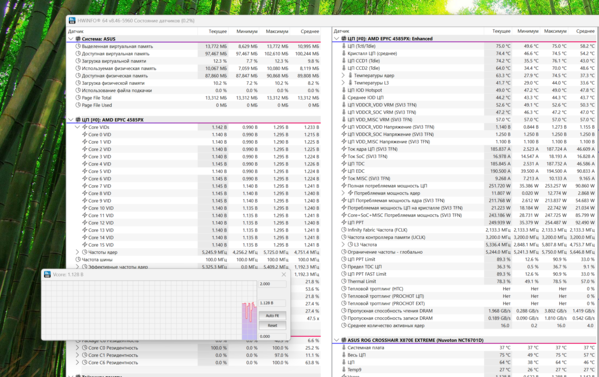The width and height of the screenshot is (599, 377).
Task: Click left panel Датчик column header
Action: click(x=133, y=31)
